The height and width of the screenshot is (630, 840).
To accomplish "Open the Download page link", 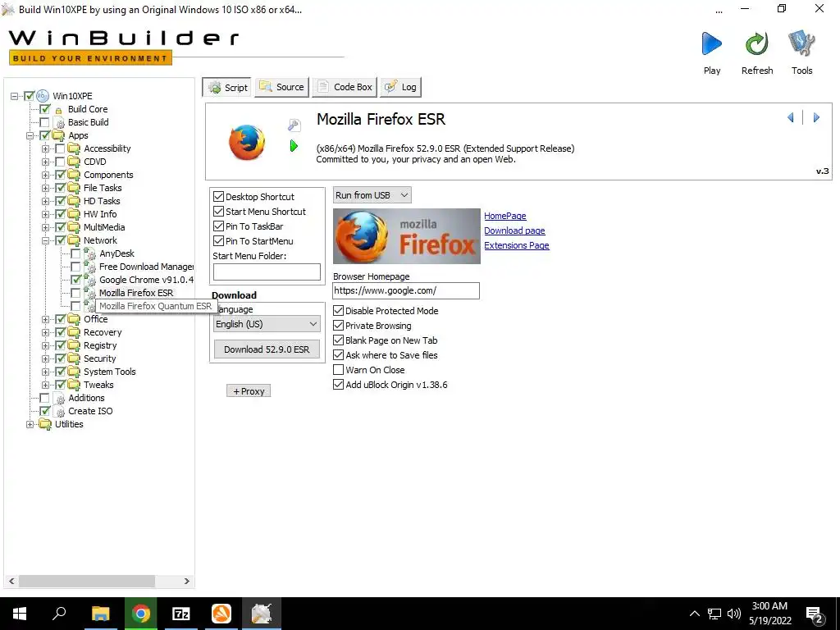I will tap(514, 231).
